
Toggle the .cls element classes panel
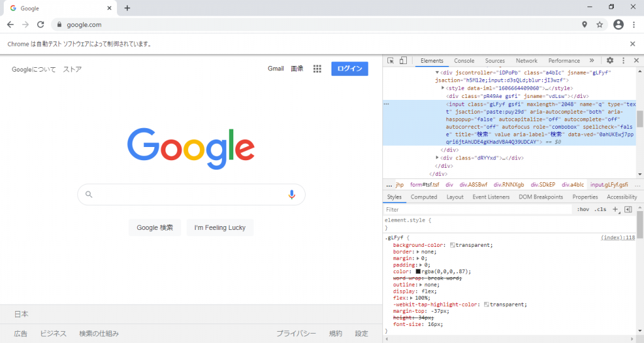(x=601, y=209)
